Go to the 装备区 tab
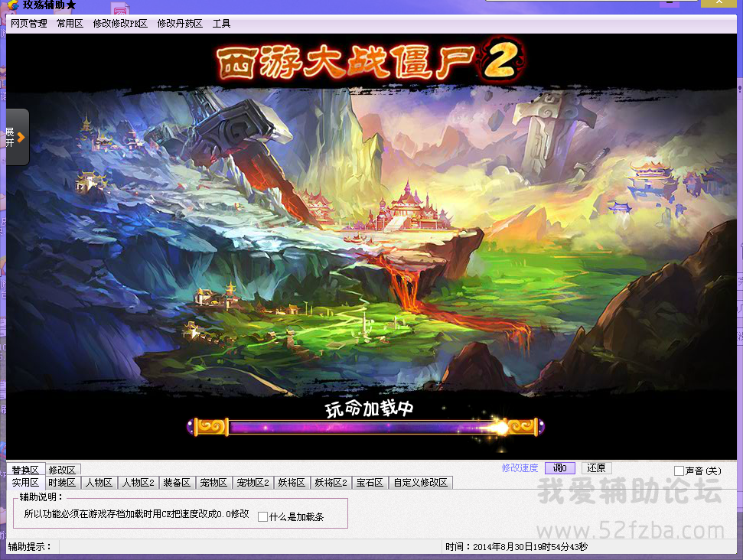 [177, 482]
